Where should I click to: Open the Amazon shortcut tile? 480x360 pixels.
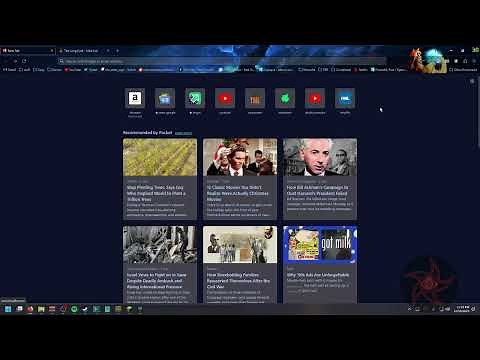(135, 98)
